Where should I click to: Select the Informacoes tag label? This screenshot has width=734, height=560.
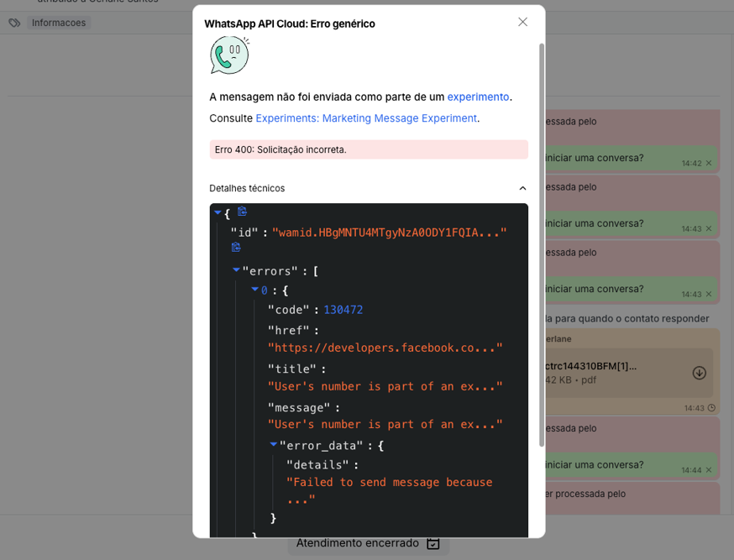pyautogui.click(x=59, y=23)
